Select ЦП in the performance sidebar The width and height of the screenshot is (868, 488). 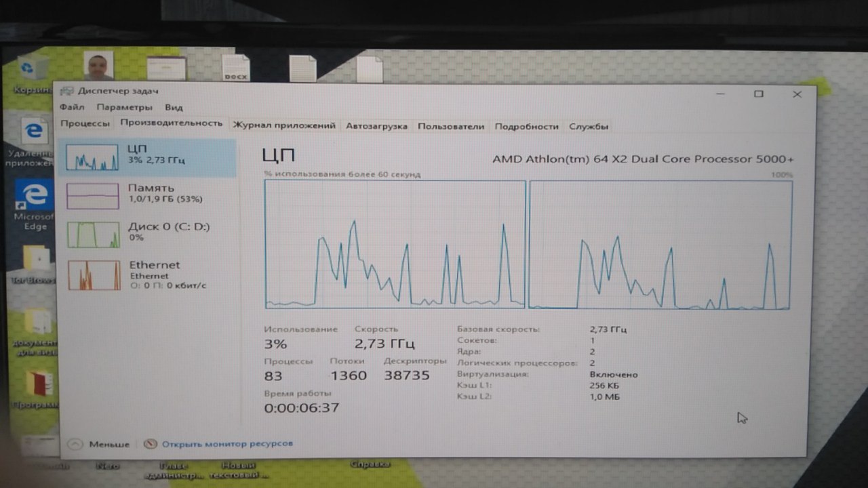click(148, 158)
